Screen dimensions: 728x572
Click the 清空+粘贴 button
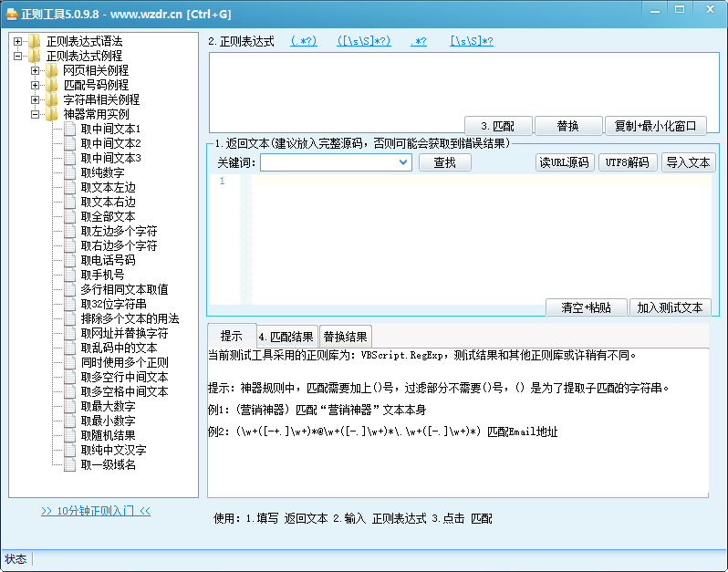click(x=587, y=307)
